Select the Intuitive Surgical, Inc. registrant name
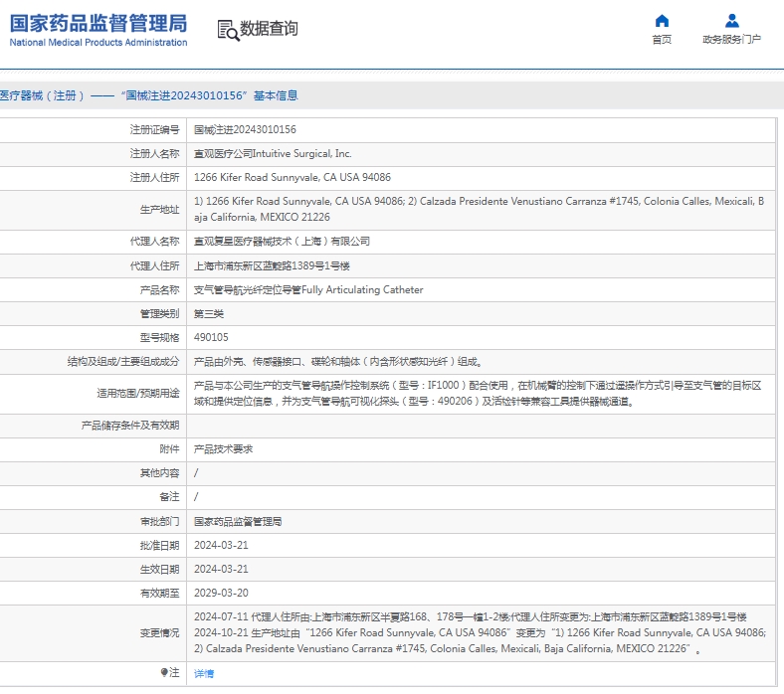 (x=273, y=154)
